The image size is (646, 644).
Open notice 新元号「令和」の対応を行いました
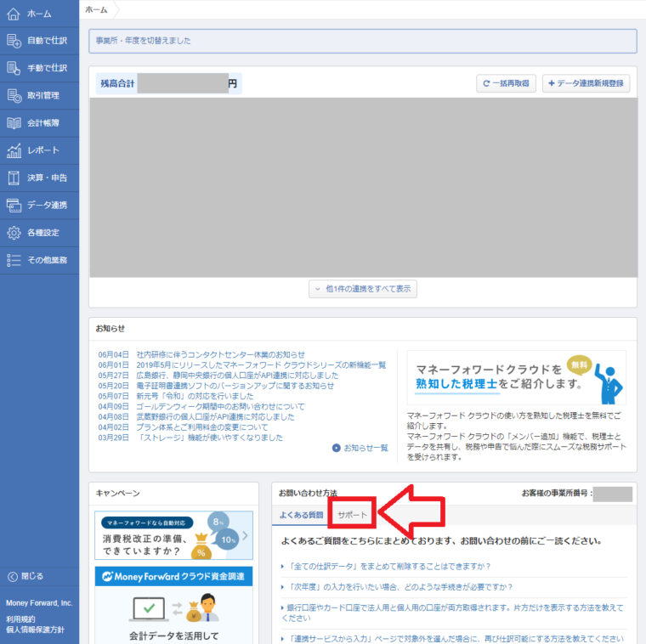point(195,396)
